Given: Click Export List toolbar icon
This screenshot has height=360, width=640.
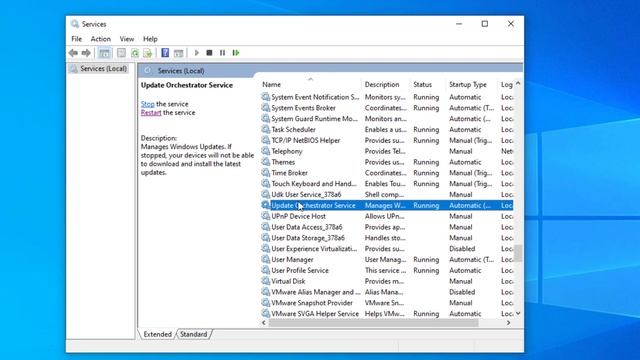Looking at the screenshot, I should pos(148,53).
